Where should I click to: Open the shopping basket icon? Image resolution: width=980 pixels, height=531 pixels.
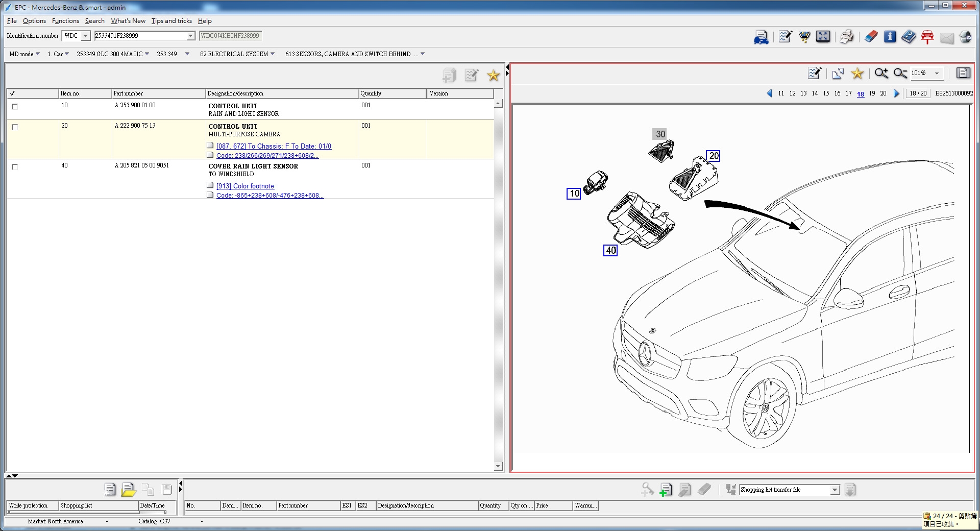pos(804,37)
